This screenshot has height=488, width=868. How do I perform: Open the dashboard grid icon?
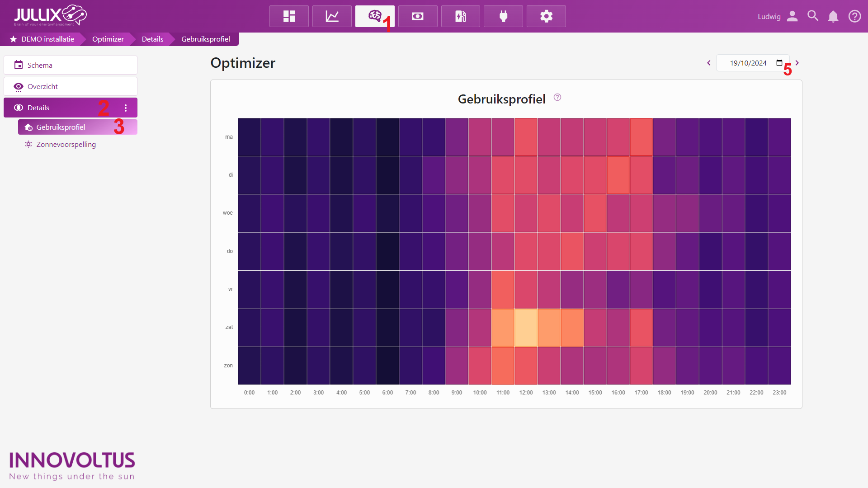(289, 16)
